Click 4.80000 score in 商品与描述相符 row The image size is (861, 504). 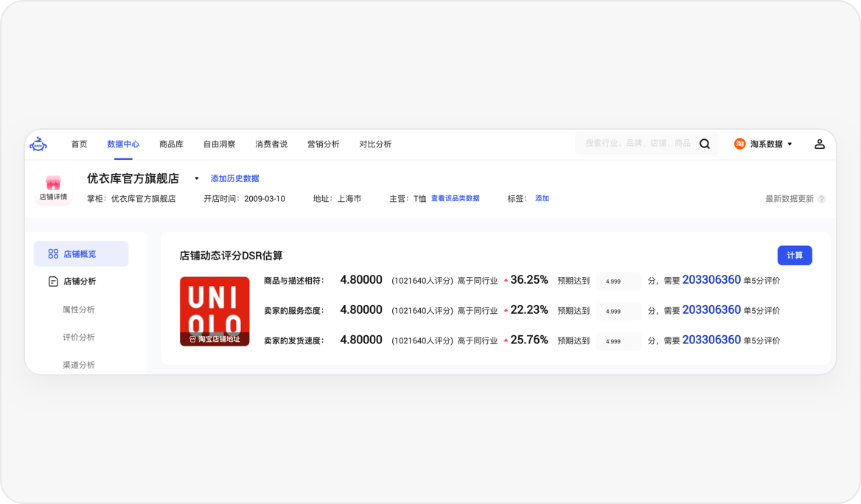tap(361, 279)
